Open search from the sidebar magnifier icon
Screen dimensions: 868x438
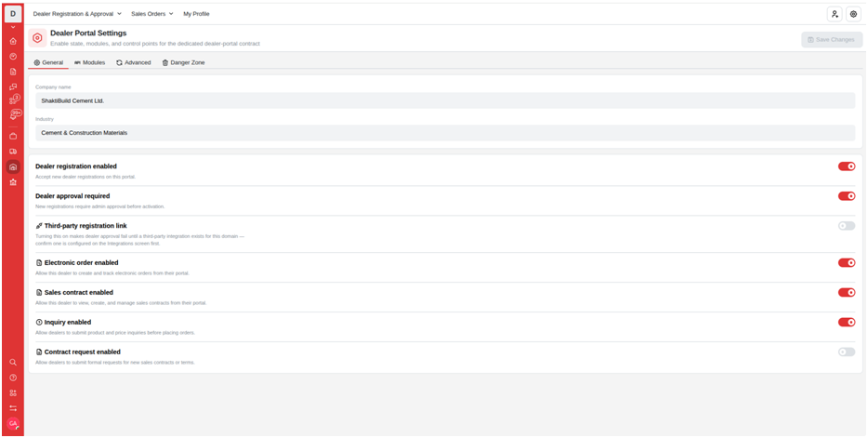[13, 362]
